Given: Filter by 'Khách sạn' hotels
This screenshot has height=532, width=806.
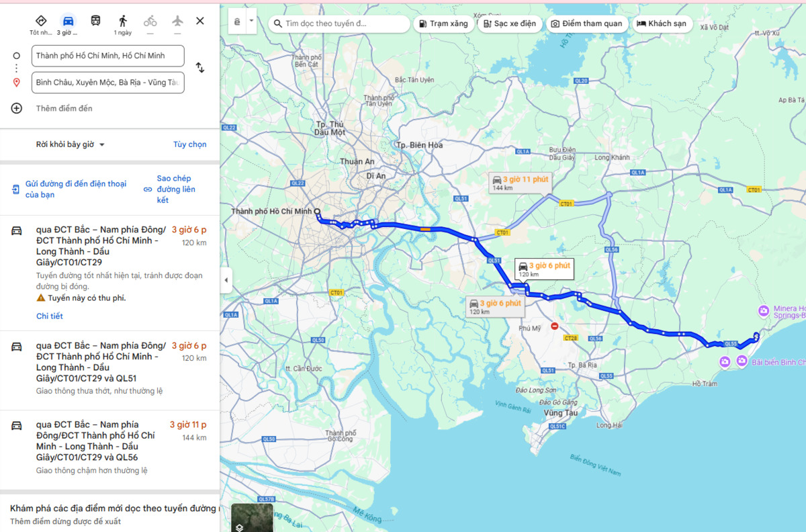Looking at the screenshot, I should tap(662, 24).
